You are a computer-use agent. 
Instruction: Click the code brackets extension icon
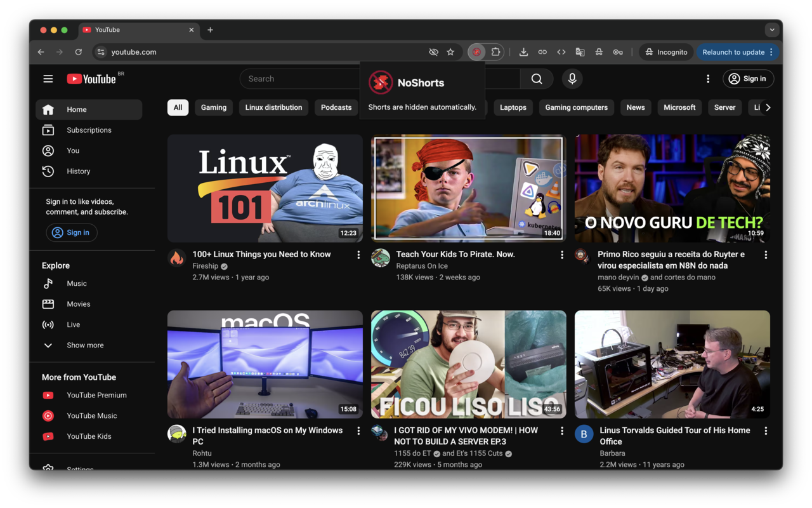tap(561, 52)
